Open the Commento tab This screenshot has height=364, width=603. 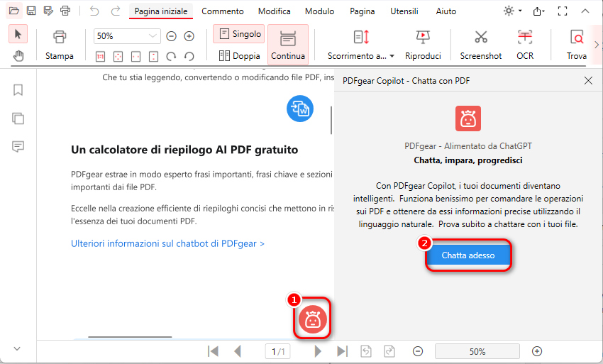pos(223,11)
